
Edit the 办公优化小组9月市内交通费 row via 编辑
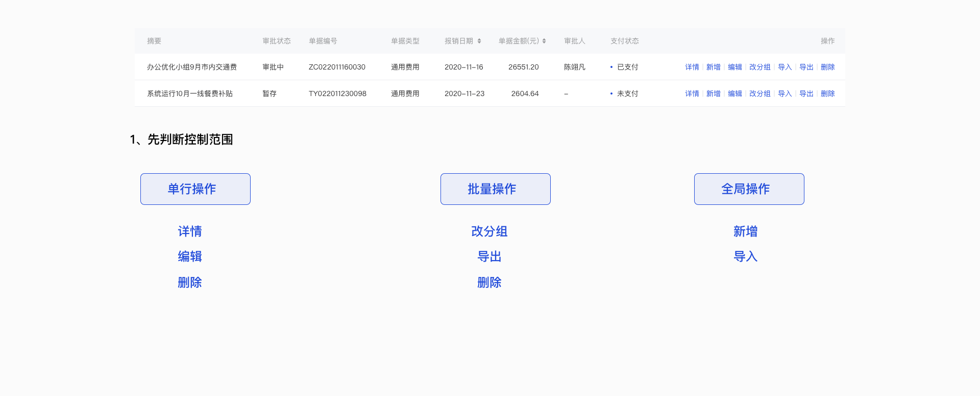[x=735, y=67]
